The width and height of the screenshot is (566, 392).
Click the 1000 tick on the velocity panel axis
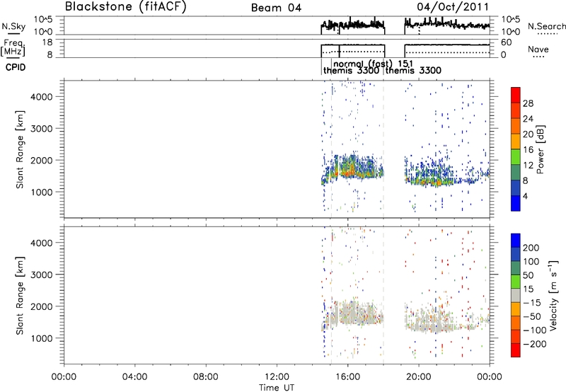[x=42, y=338]
